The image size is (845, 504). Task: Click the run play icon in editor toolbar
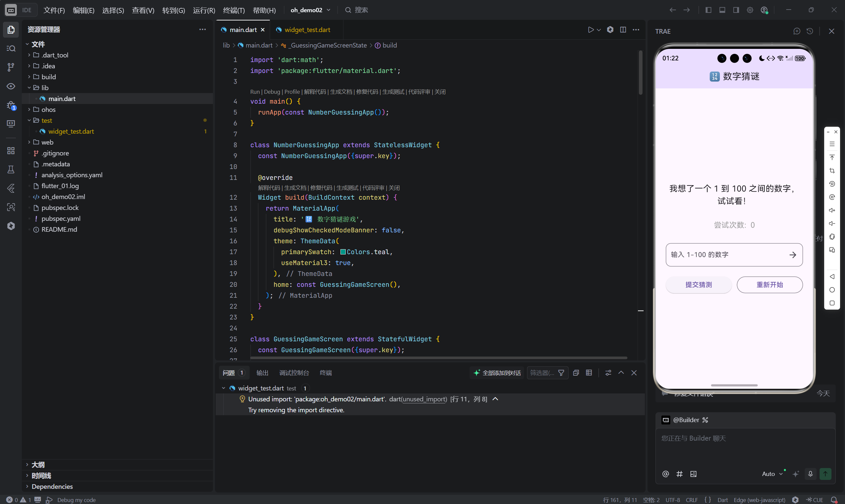point(591,30)
